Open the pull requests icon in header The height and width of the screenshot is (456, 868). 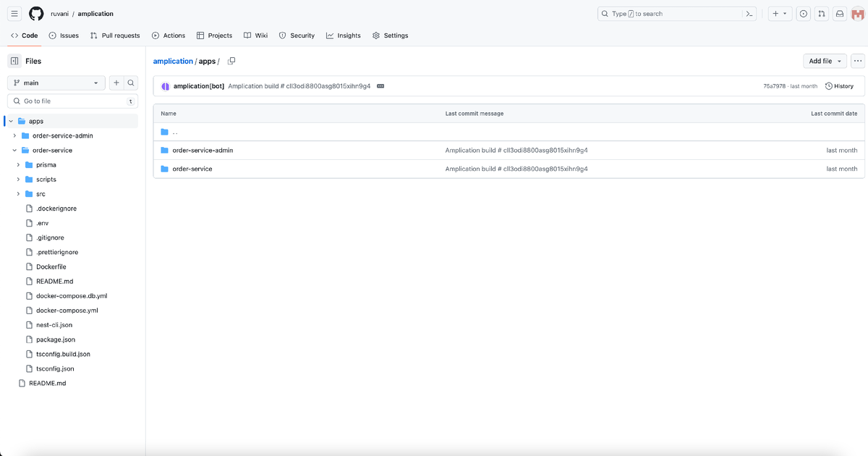pyautogui.click(x=822, y=14)
